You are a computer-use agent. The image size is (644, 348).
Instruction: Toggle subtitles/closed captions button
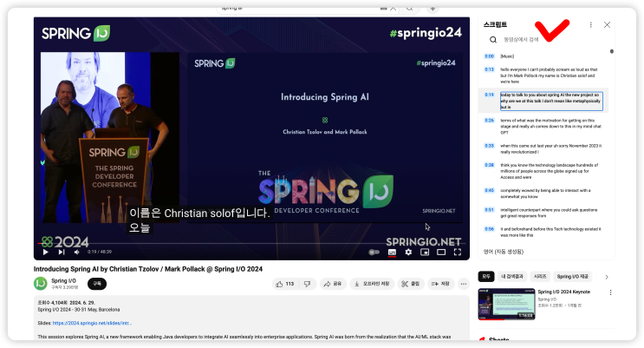click(392, 253)
